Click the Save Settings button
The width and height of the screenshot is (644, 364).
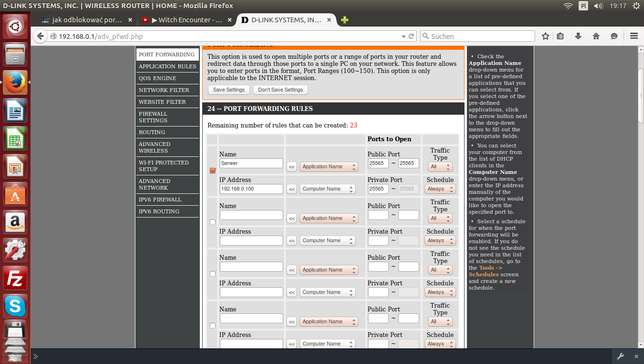[229, 90]
